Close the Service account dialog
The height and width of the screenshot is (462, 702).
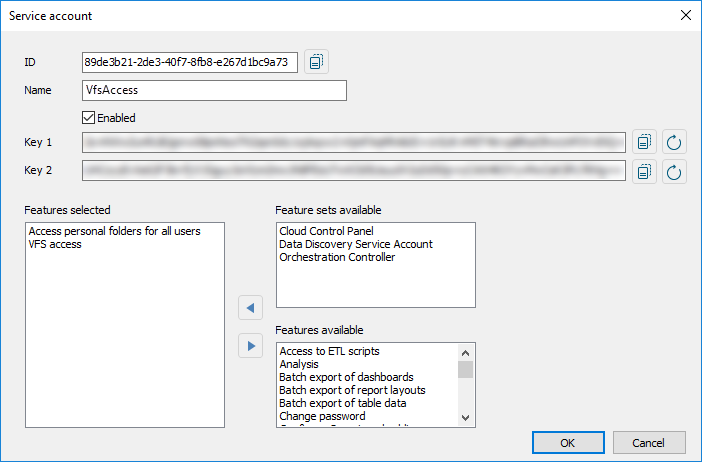tap(685, 15)
